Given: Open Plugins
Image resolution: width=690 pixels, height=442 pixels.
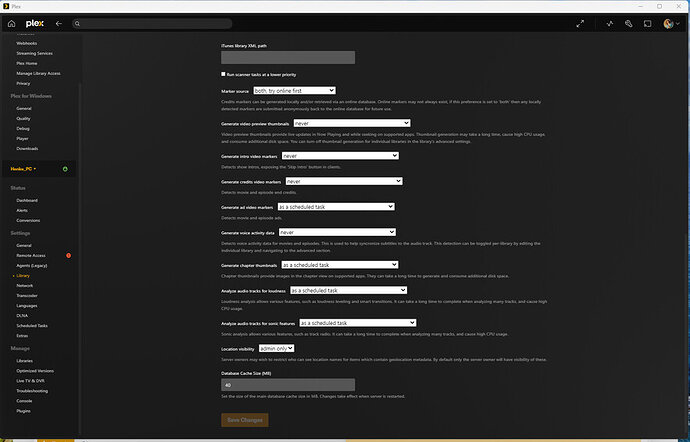Looking at the screenshot, I should click(x=23, y=411).
